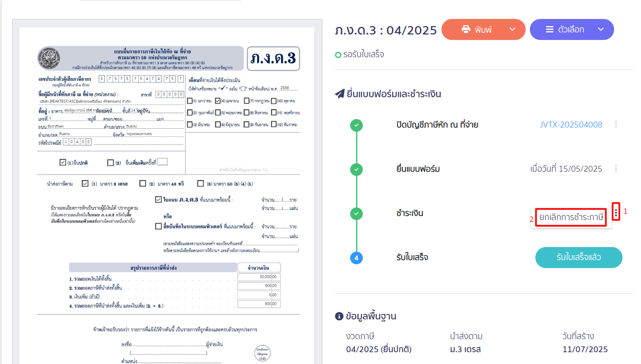Open three-dot menu for ปิดบัญชีภาษีหัก ณ ที่จ่าย row

[x=616, y=125]
